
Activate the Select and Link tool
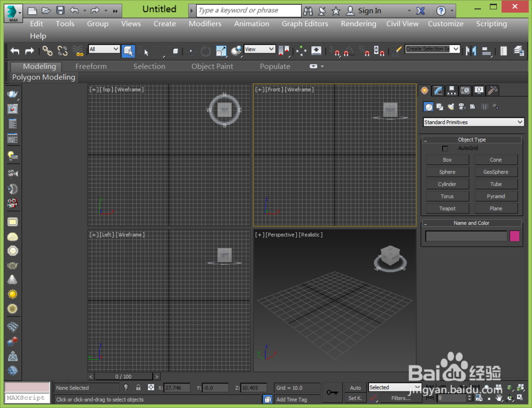pyautogui.click(x=47, y=51)
